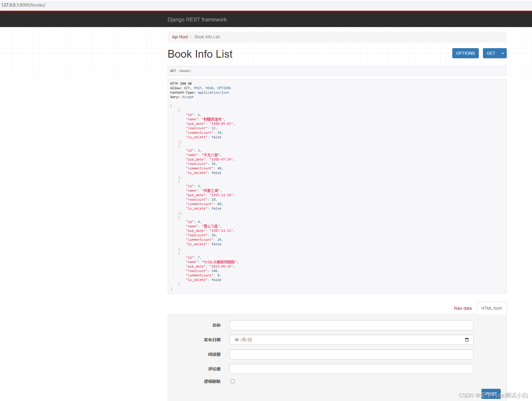This screenshot has width=532, height=401.
Task: Click the 阅读量 field label
Action: coord(214,354)
